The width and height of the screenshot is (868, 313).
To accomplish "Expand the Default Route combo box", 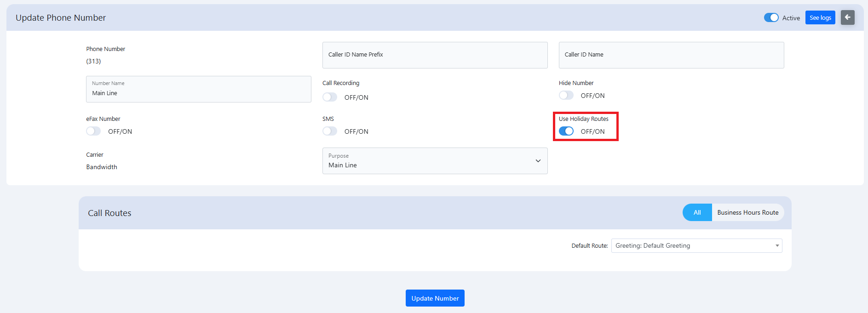I will 696,245.
